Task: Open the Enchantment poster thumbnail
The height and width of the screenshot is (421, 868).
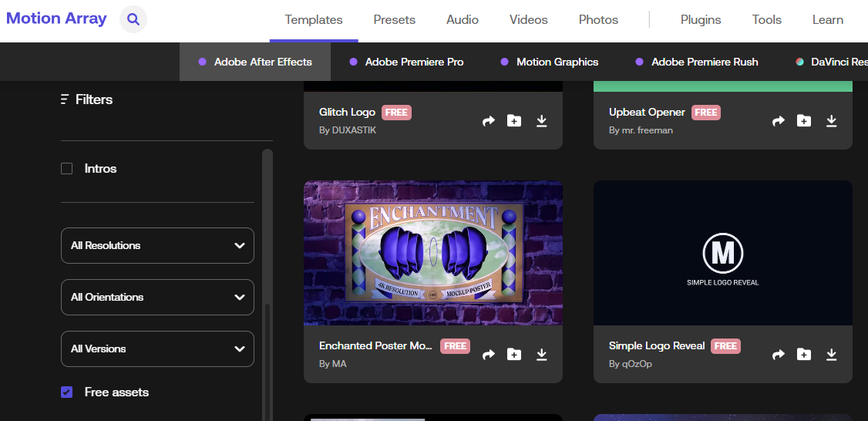Action: click(x=433, y=253)
